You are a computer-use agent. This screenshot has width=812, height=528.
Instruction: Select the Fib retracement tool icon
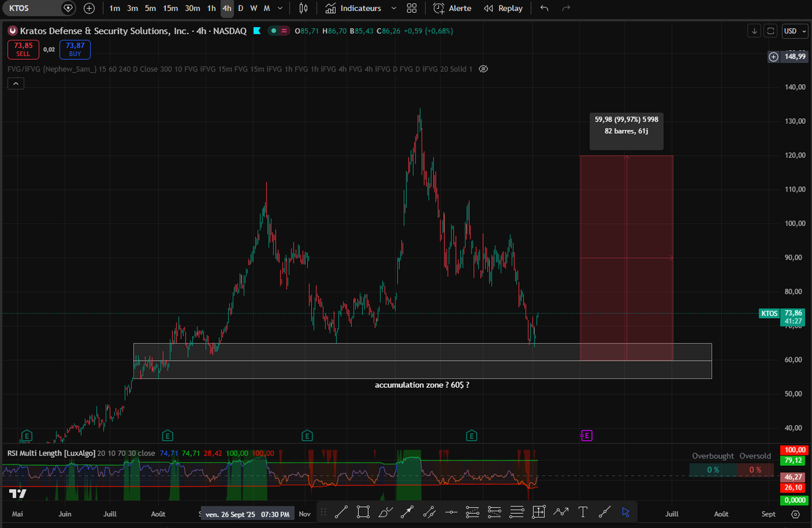click(x=472, y=512)
